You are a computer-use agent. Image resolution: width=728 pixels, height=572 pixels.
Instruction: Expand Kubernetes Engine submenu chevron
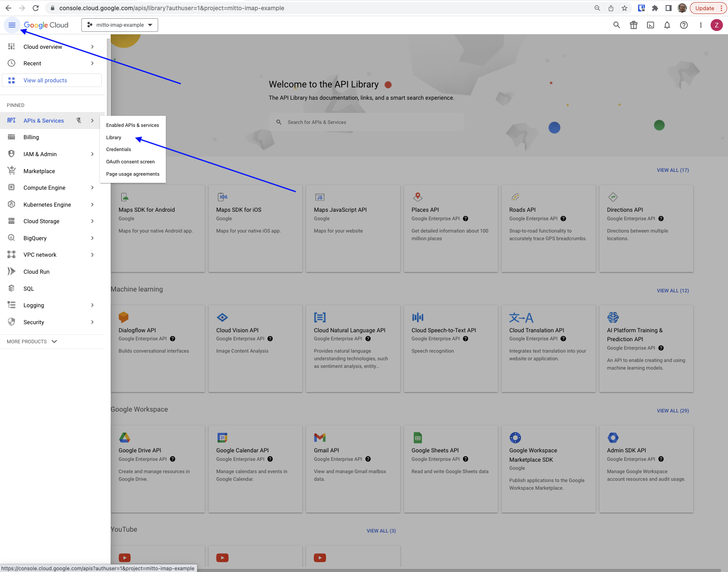(x=92, y=205)
